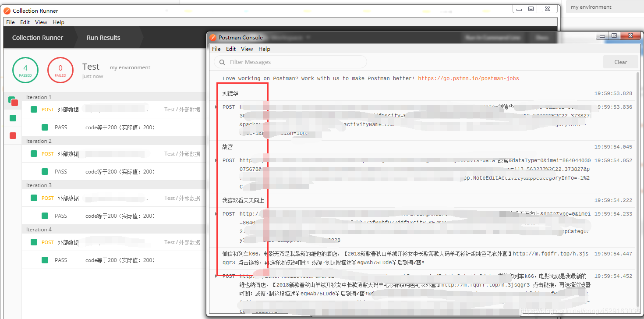
Task: Open the View menu in Postman Console
Action: [247, 49]
